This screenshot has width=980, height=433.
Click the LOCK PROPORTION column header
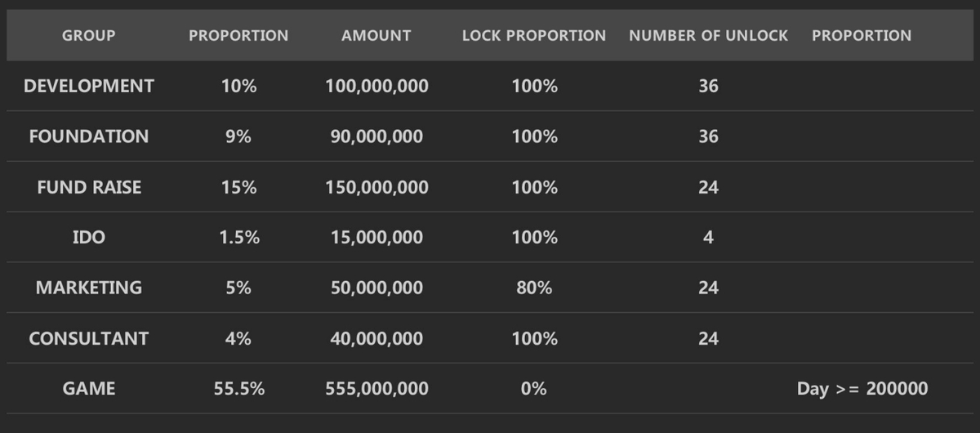point(534,36)
